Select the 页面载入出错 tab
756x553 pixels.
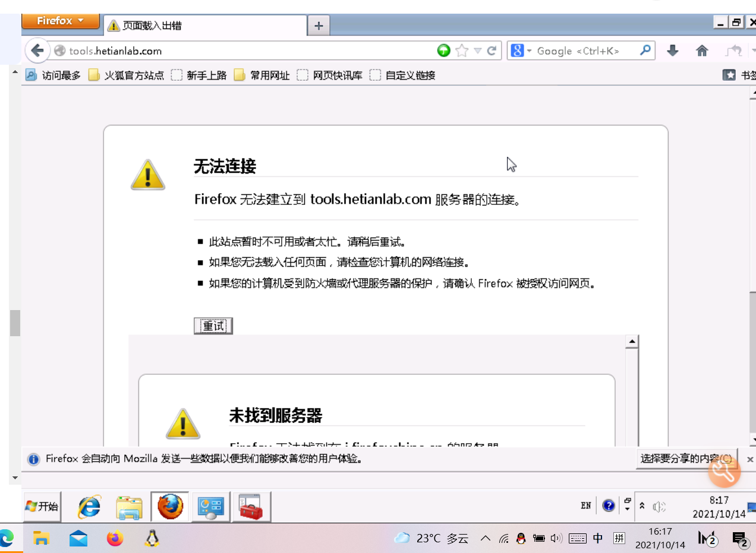point(206,26)
